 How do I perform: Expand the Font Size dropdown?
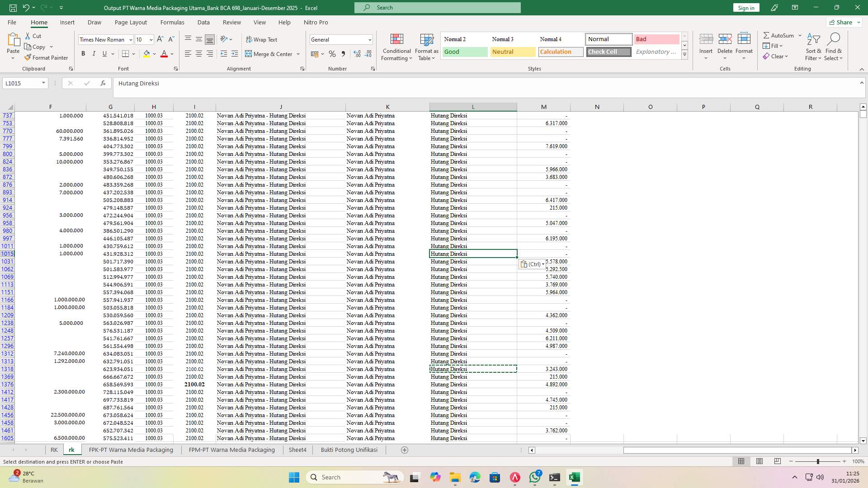[151, 39]
